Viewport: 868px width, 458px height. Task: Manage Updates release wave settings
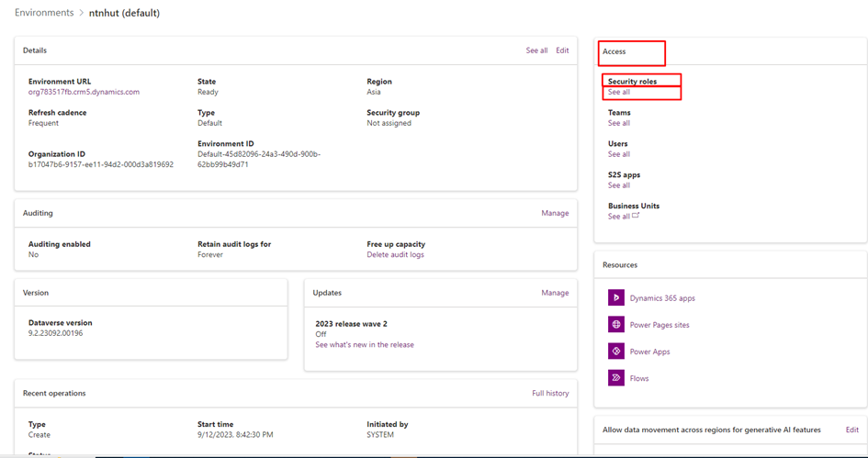pos(555,293)
